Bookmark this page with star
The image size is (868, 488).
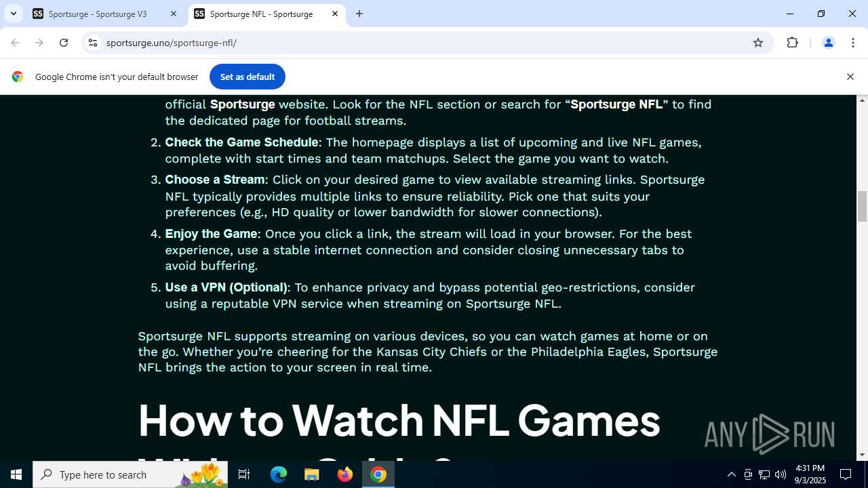coord(758,43)
